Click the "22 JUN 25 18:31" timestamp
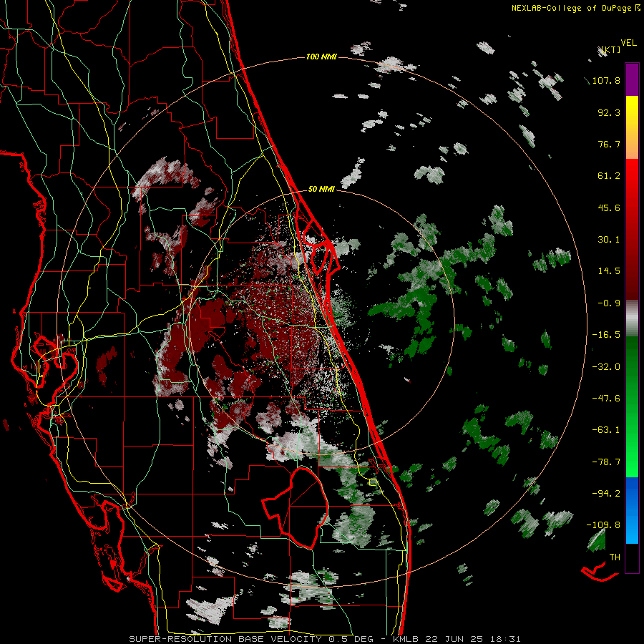The image size is (644, 644). pyautogui.click(x=472, y=639)
